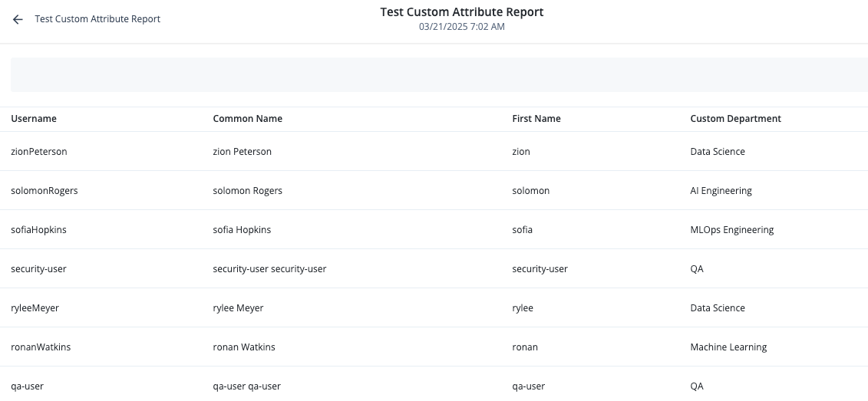Select the solomonRogers username cell
Image resolution: width=868 pixels, height=401 pixels.
point(45,191)
